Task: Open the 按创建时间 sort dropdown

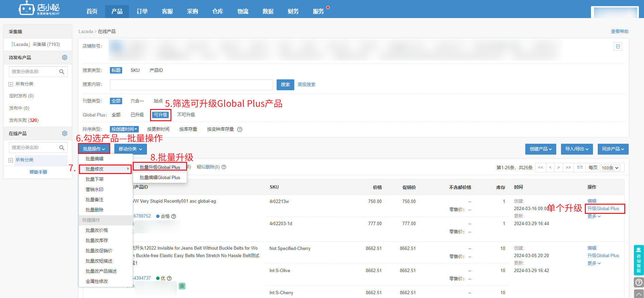Action: (124, 129)
